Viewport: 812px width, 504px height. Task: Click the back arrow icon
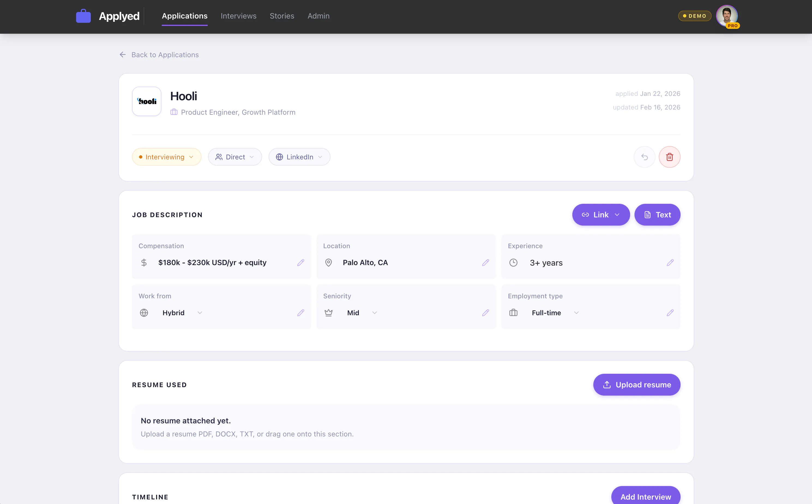[x=123, y=55]
